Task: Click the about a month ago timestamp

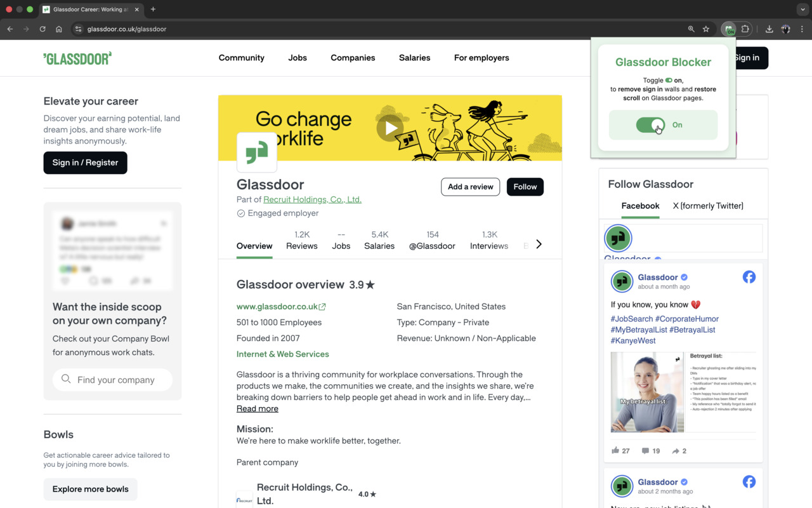Action: (664, 287)
